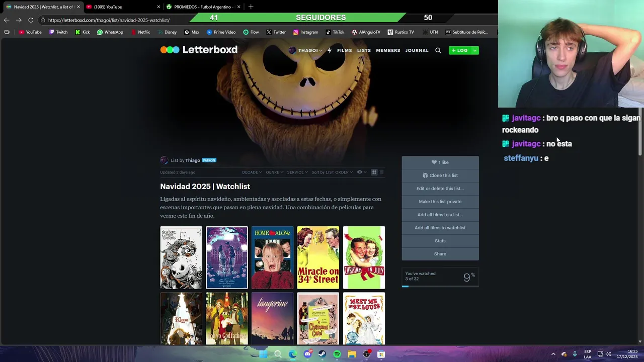Open the Prime Video bookmark
The width and height of the screenshot is (644, 362).
[221, 32]
